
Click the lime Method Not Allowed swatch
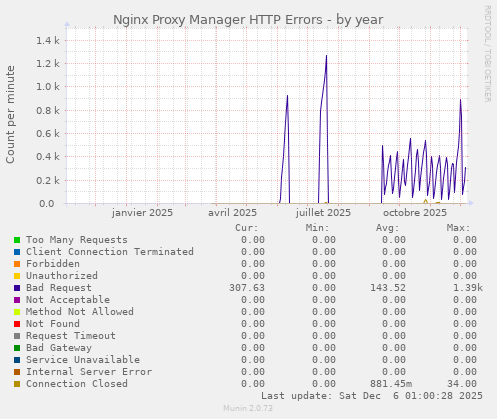click(x=17, y=312)
